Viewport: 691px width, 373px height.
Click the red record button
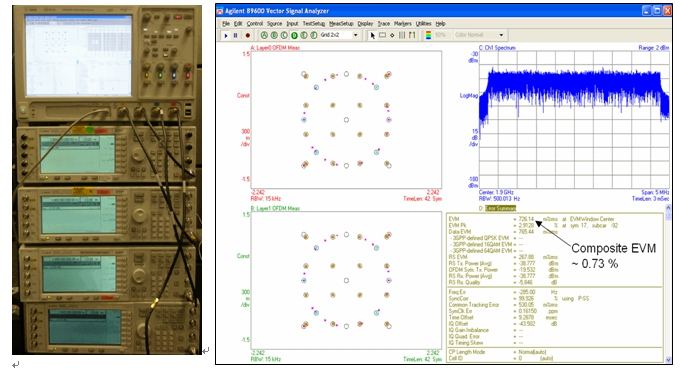pos(248,35)
